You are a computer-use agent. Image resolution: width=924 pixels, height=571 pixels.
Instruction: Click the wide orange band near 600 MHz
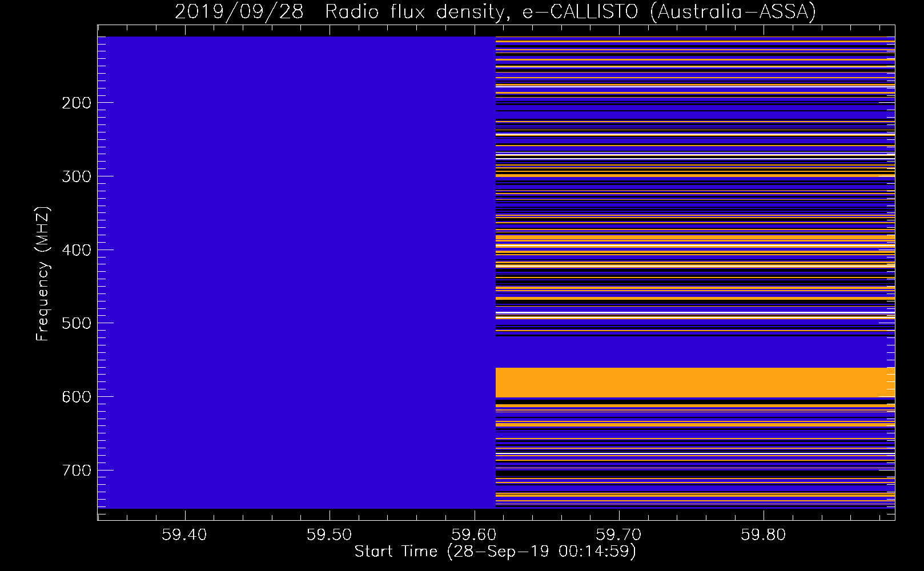pyautogui.click(x=695, y=383)
